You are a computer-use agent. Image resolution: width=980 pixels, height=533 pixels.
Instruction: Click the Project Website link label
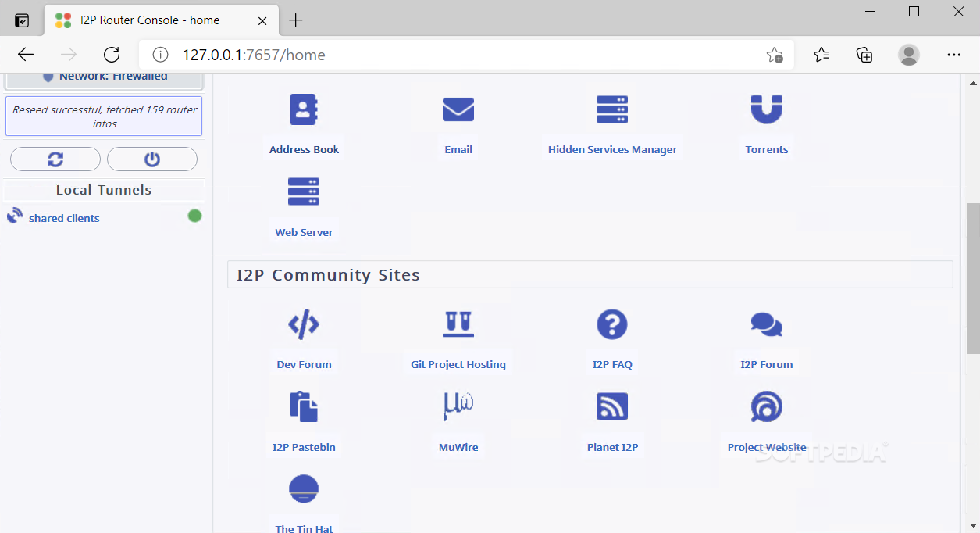767,447
